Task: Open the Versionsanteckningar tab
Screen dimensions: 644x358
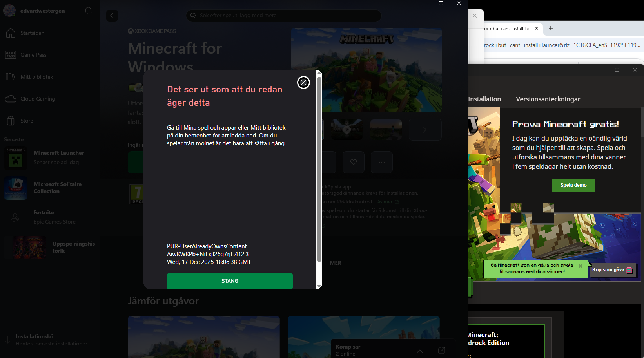Action: click(x=548, y=99)
